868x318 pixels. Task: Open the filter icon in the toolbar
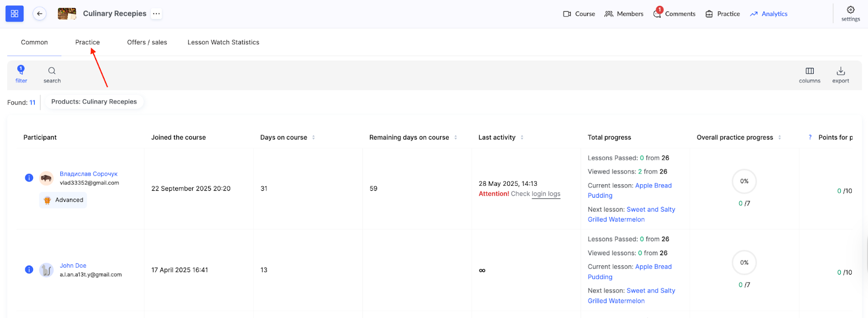[21, 72]
